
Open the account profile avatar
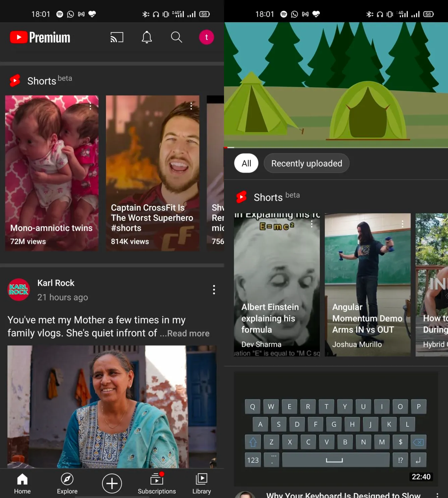(206, 37)
